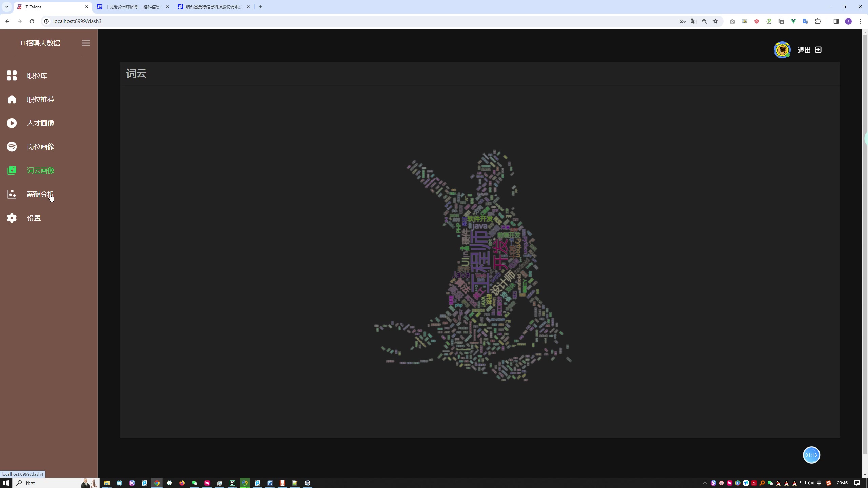The image size is (868, 488).
Task: Open 设置 via gear icon
Action: tap(12, 218)
